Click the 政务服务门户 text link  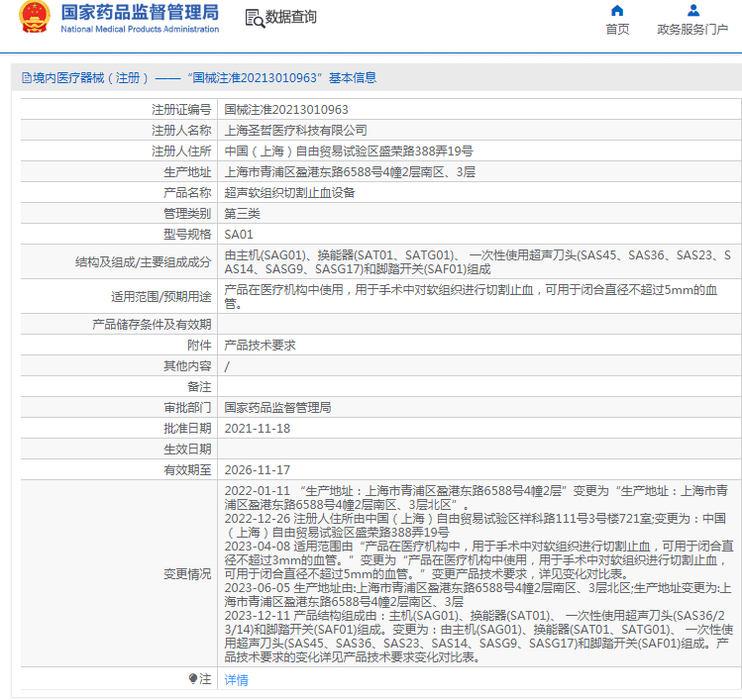click(x=692, y=30)
